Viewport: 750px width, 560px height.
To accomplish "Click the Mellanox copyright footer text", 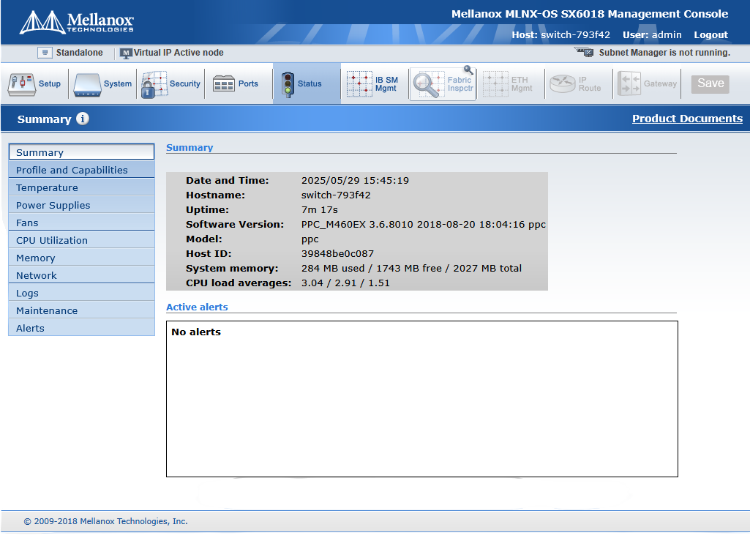I will pos(105,521).
